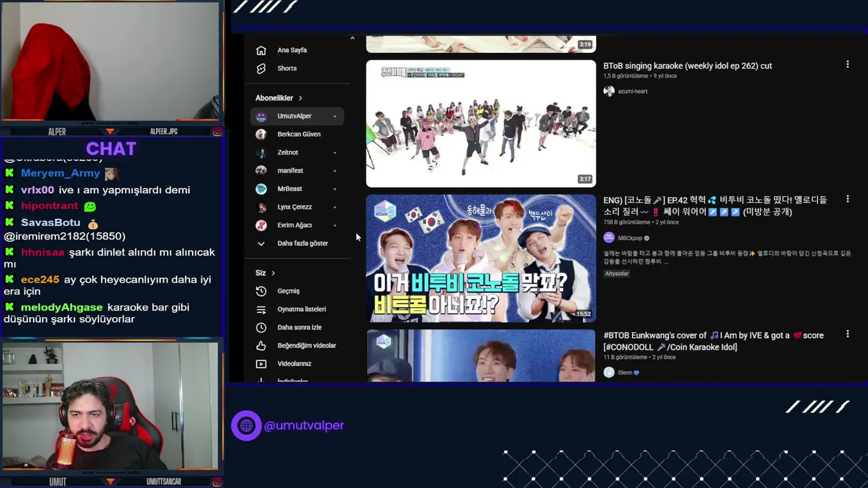
Task: Play the weekly idol dance thumbnail
Action: [x=481, y=123]
